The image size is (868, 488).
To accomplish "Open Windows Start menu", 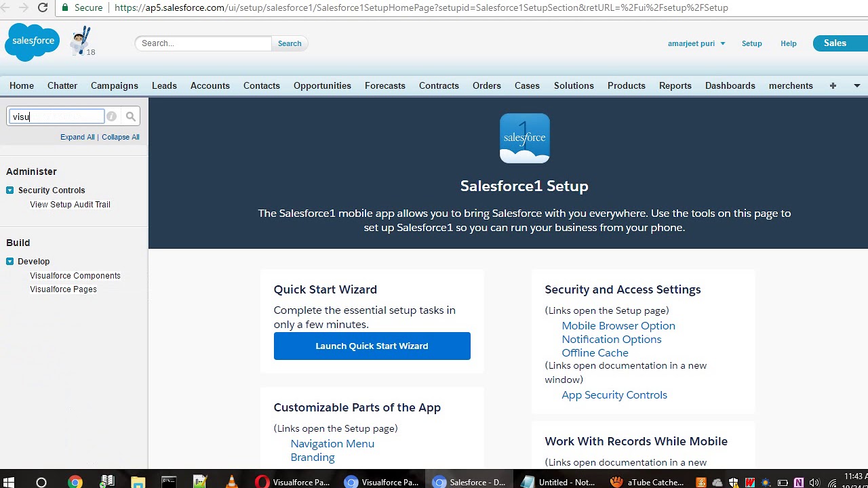I will pyautogui.click(x=9, y=482).
